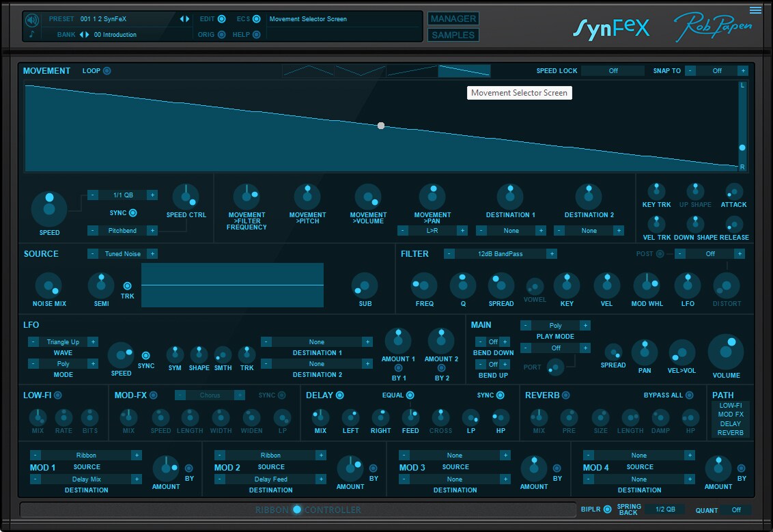This screenshot has height=532, width=773.
Task: Click the SNAP TO minus button
Action: pos(690,70)
